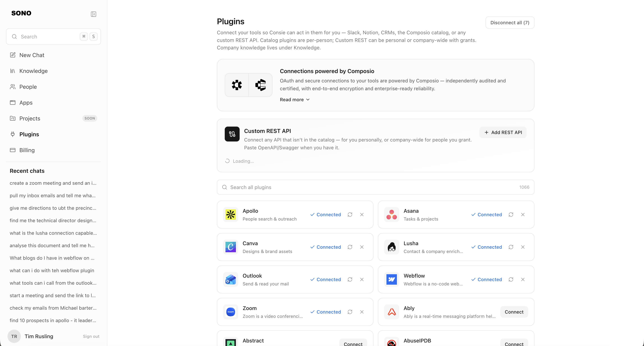The height and width of the screenshot is (346, 644).
Task: Expand Read more about Composio
Action: tap(295, 100)
